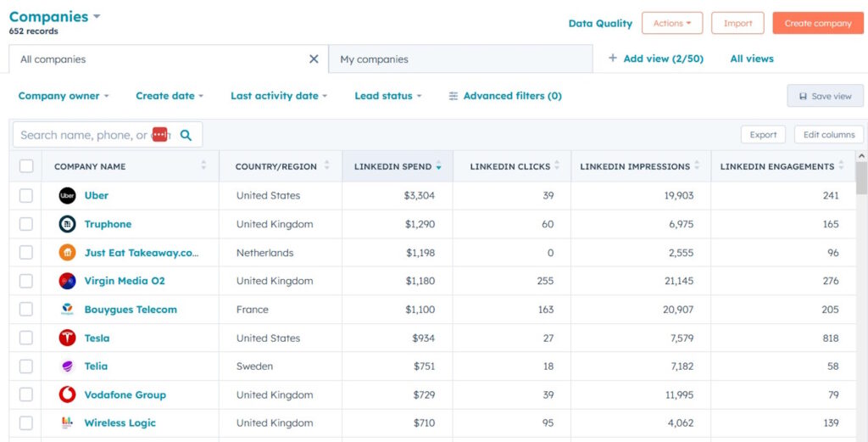868x442 pixels.
Task: Click the Tesla logo icon
Action: 67,338
